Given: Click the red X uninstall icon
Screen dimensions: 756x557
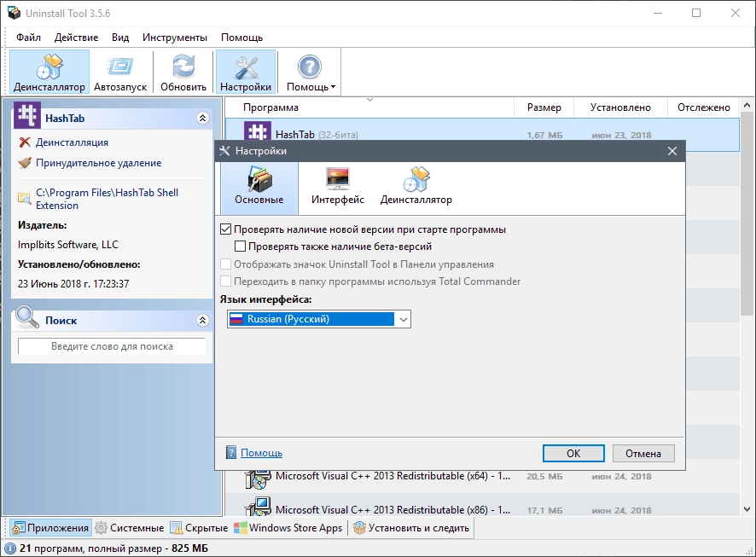Looking at the screenshot, I should [x=25, y=142].
